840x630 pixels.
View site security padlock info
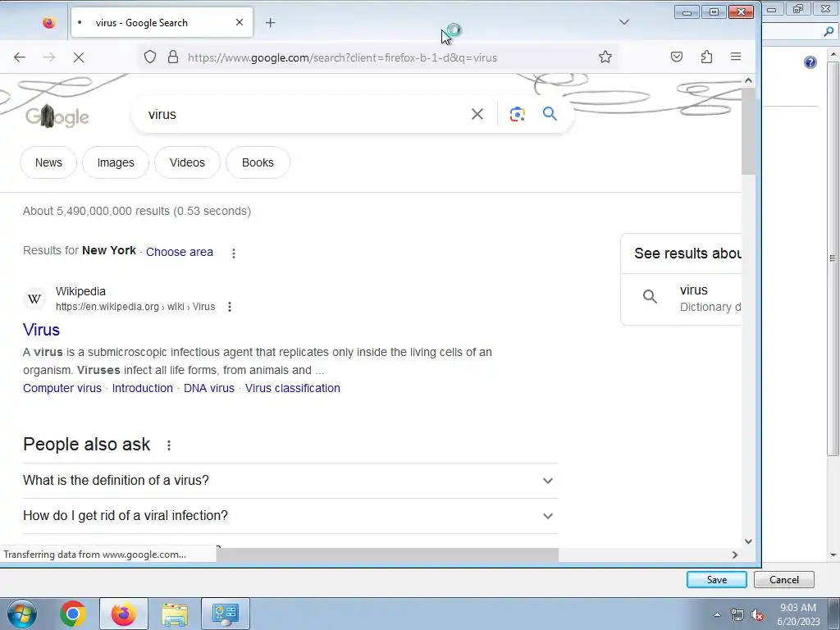172,57
